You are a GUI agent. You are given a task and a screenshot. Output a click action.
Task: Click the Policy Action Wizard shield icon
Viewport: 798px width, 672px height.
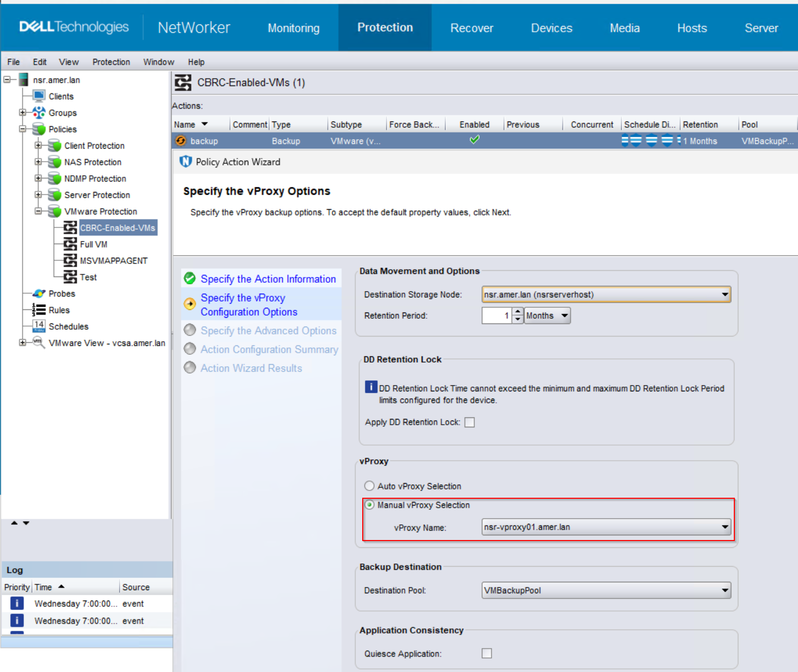point(186,162)
